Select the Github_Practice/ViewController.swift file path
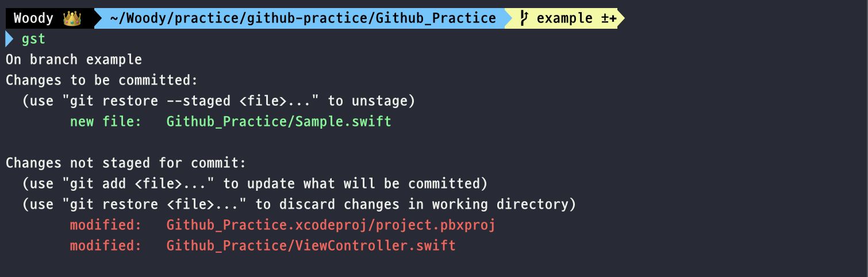This screenshot has width=868, height=277. pyautogui.click(x=311, y=246)
